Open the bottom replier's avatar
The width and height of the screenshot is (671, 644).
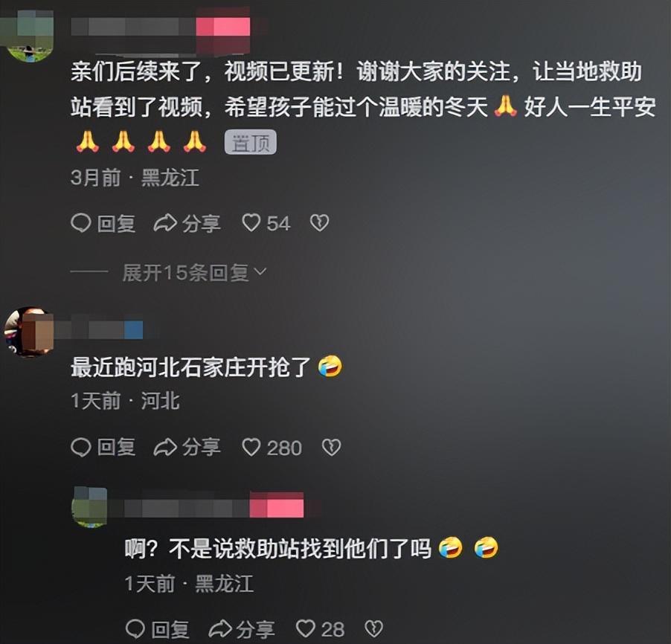[x=89, y=506]
